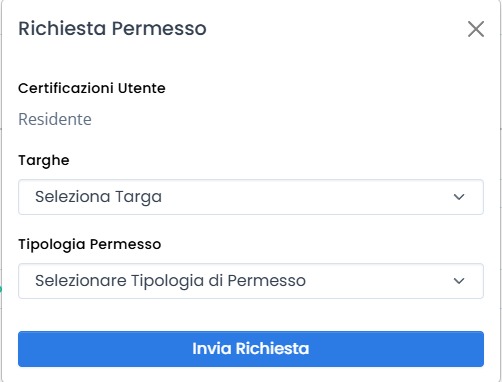Pick a permit type from Tipologia combo box

251,281
